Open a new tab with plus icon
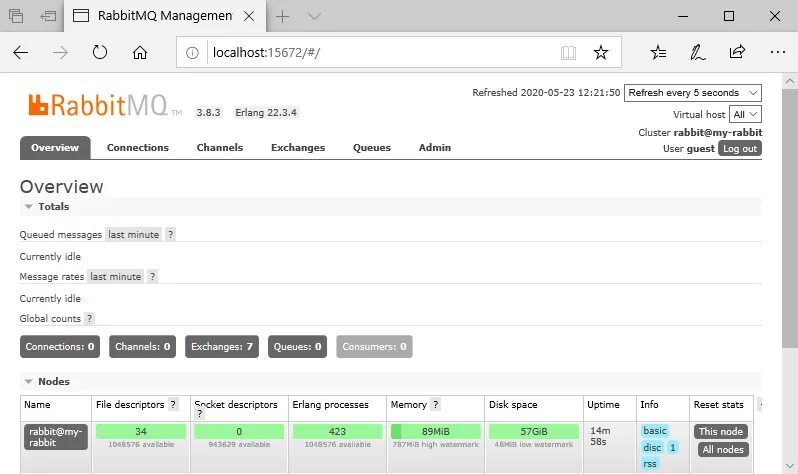798x474 pixels. [x=282, y=16]
